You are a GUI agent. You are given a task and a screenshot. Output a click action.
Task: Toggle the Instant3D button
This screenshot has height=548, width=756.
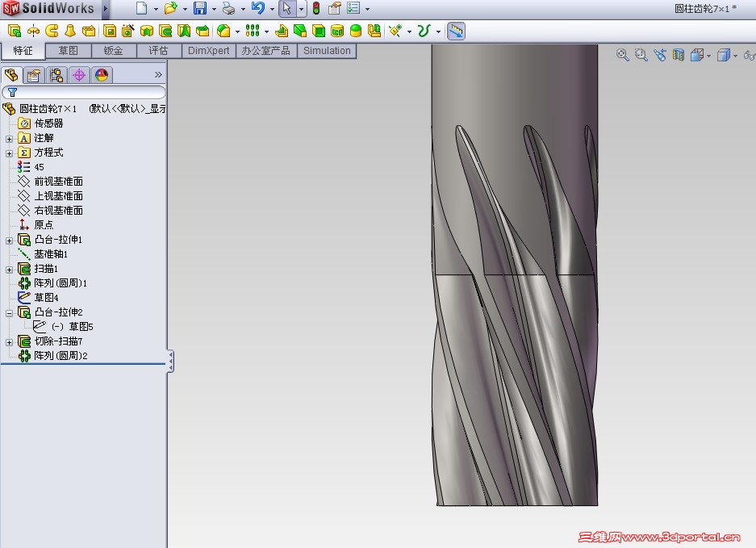point(456,31)
